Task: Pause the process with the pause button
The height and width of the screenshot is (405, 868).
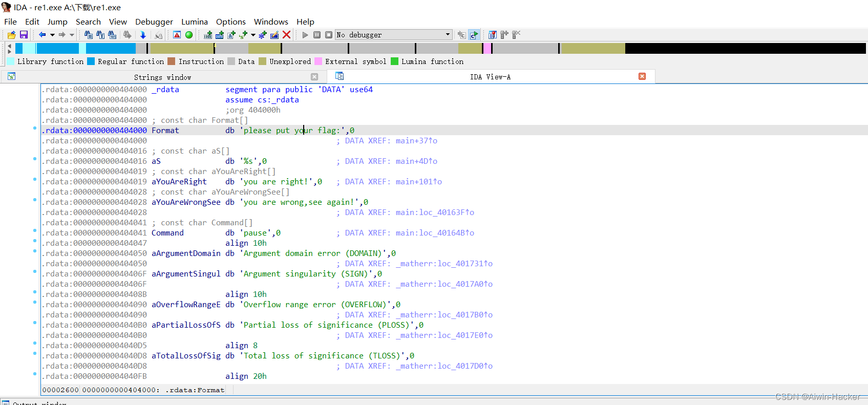Action: (x=317, y=35)
